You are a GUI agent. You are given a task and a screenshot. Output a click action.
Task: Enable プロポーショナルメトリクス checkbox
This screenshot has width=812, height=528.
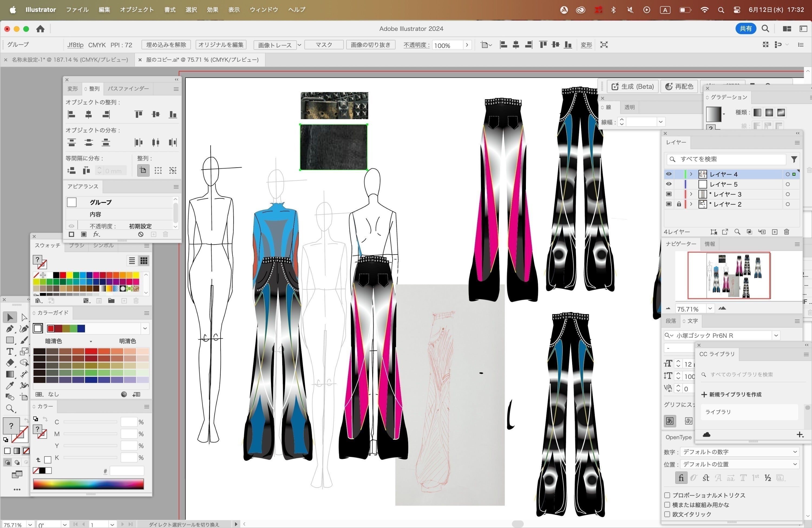pos(667,495)
